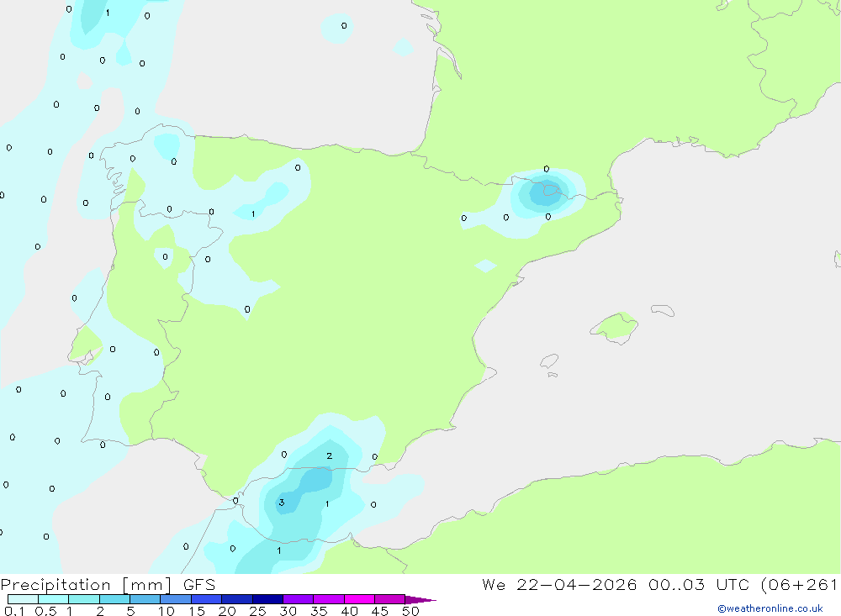Click the '45' legend scale label
Image resolution: width=841 pixels, height=616 pixels.
pos(380,611)
